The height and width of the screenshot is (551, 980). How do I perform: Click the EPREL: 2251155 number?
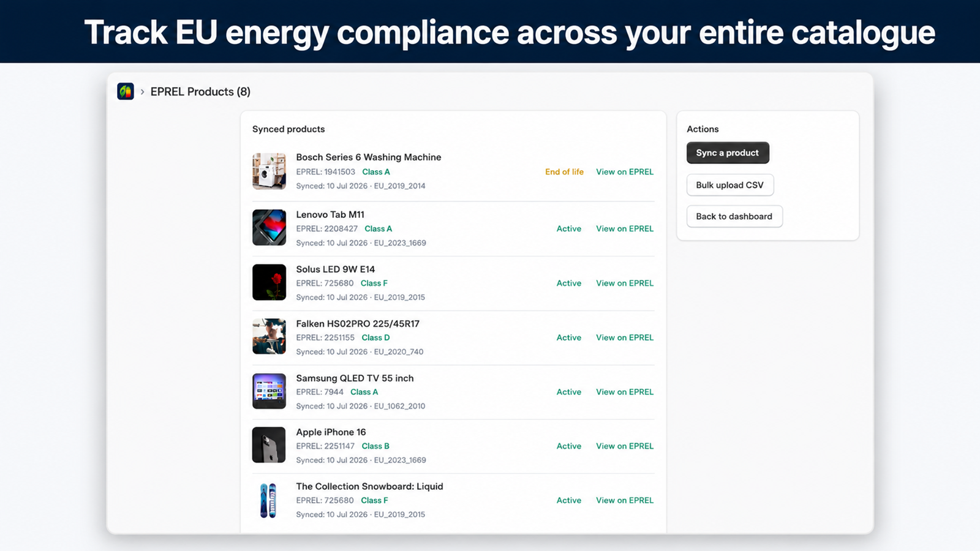click(x=325, y=338)
